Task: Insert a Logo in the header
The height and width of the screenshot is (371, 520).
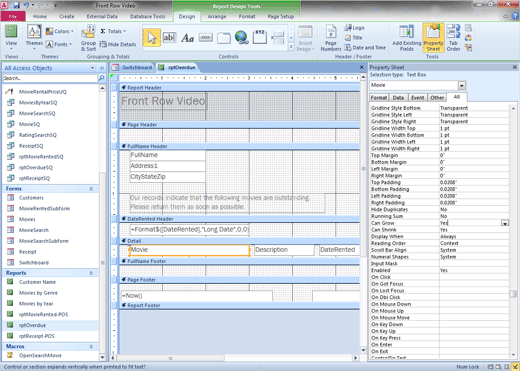Action: (x=354, y=28)
